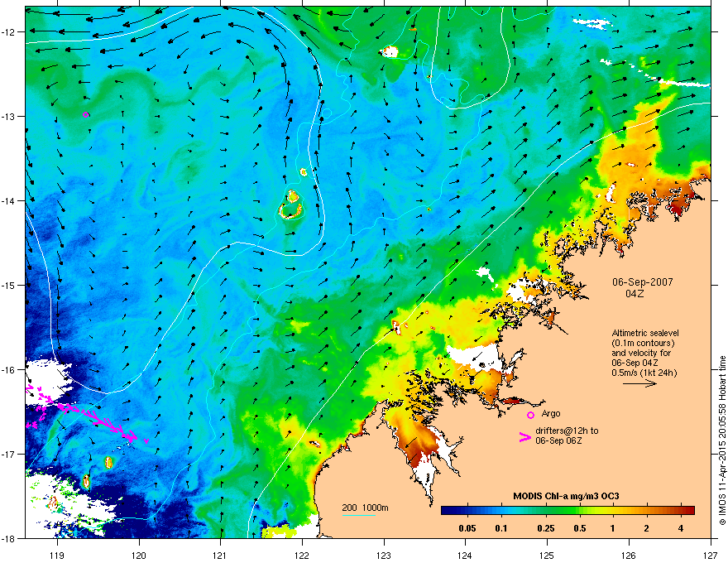Click the '(0.1m contours)' text

[x=643, y=343]
